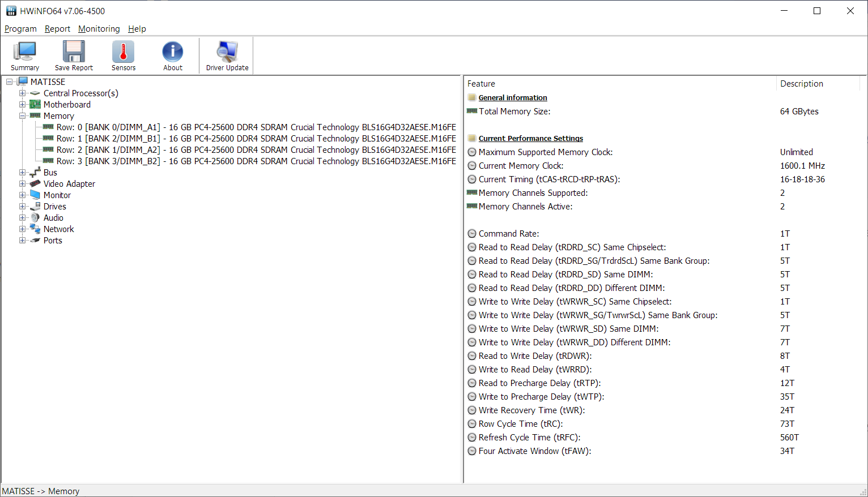Click the Drives tree icon
The width and height of the screenshot is (868, 497).
click(x=35, y=206)
